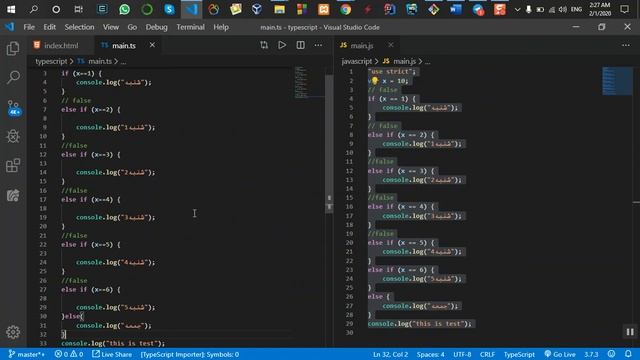
Task: Click the left editor vertical scrollbar
Action: [329, 143]
